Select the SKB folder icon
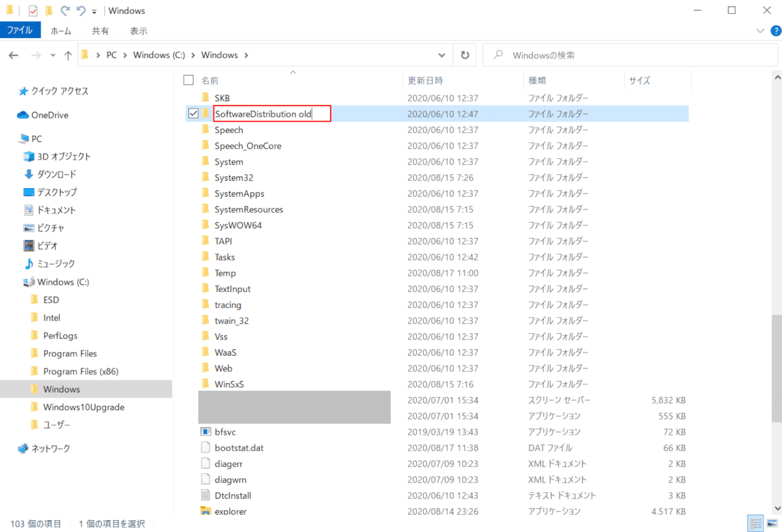Screen dimensions: 782x532 click(x=205, y=98)
